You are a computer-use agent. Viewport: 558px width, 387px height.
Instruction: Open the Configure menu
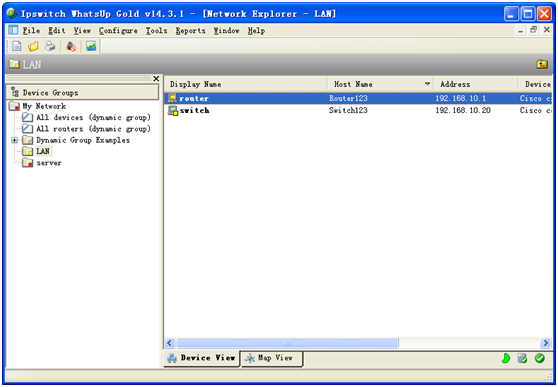(x=118, y=31)
